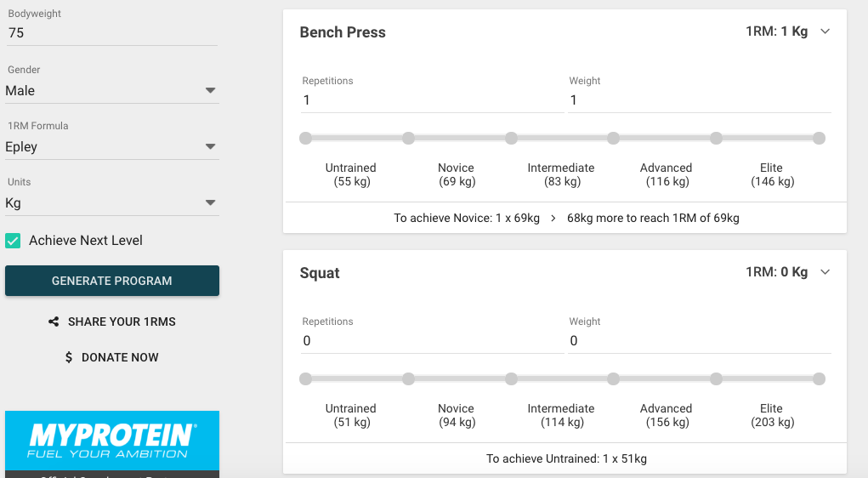Click the Squat Weight input field

(x=700, y=341)
